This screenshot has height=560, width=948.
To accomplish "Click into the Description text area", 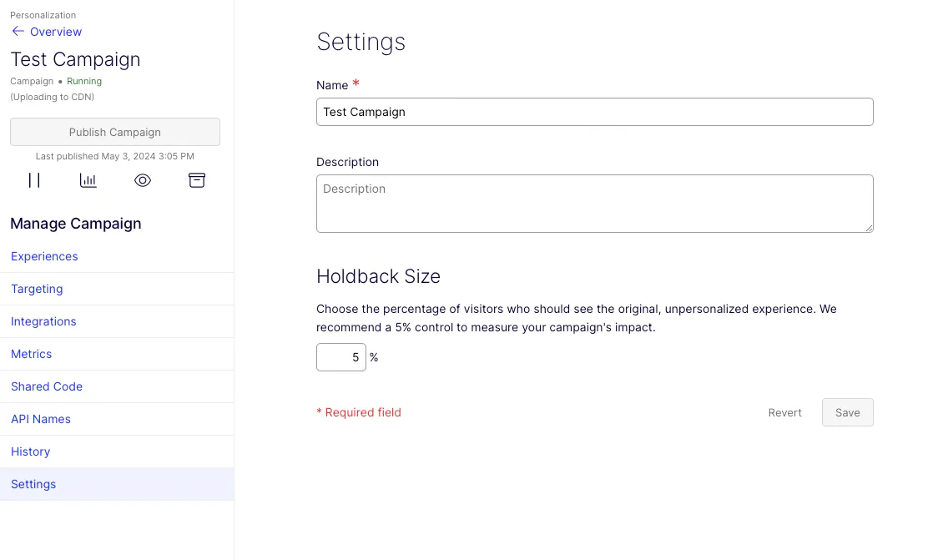I will tap(594, 204).
